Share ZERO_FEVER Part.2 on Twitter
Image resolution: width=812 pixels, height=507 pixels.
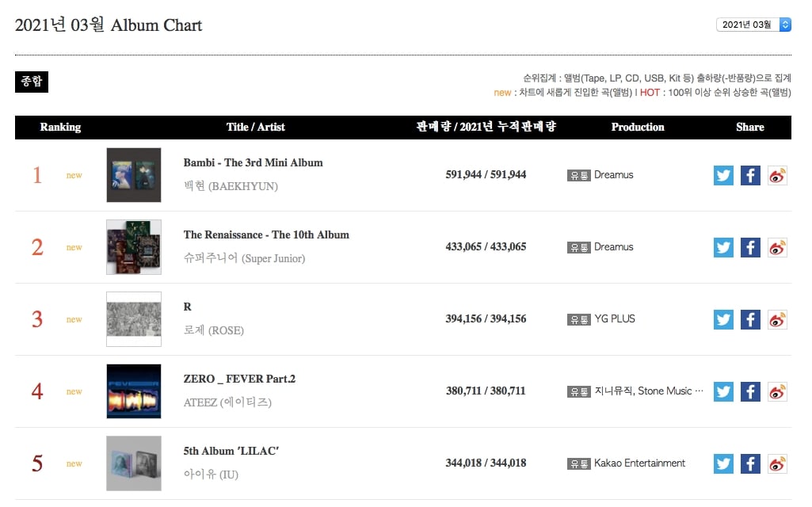click(x=723, y=391)
